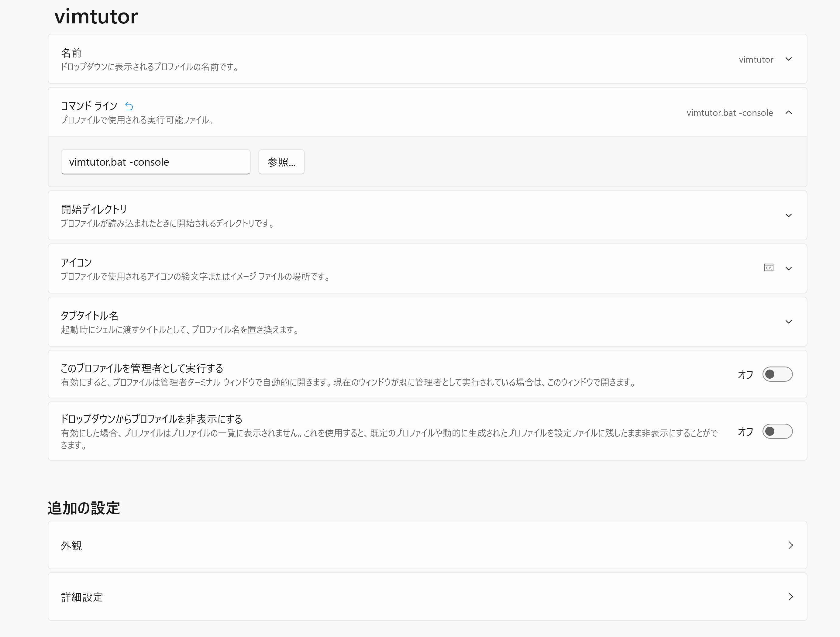
Task: Reset コマンド ライン using the blue undo icon
Action: point(129,106)
